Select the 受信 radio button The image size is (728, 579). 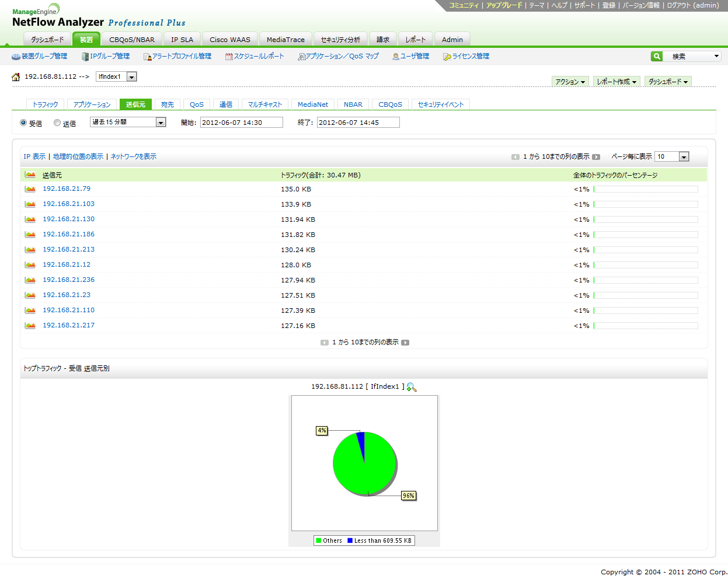23,123
